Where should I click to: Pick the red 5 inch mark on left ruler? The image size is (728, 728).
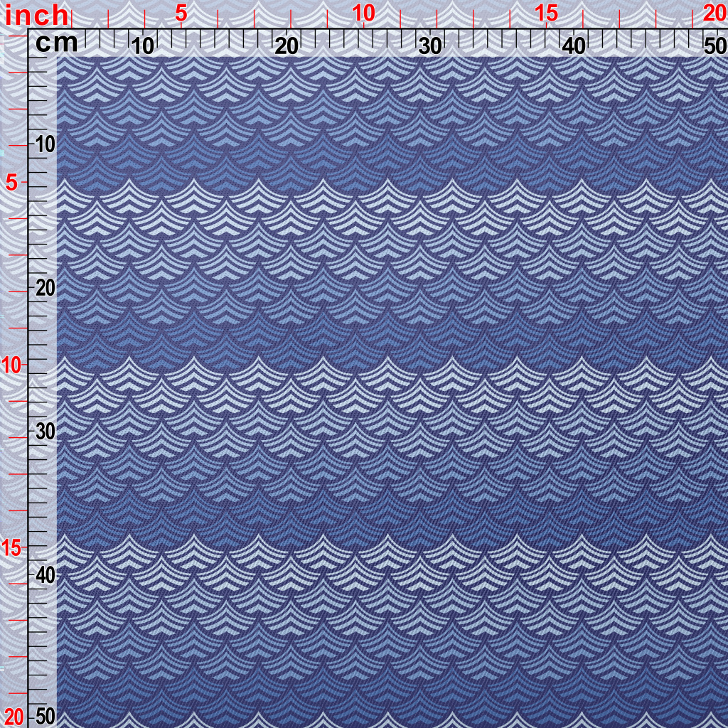(11, 182)
